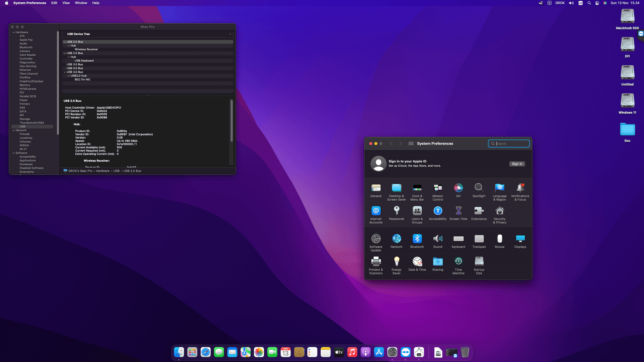Image resolution: width=644 pixels, height=362 pixels.
Task: Open the View menu in menu bar
Action: pyautogui.click(x=66, y=3)
